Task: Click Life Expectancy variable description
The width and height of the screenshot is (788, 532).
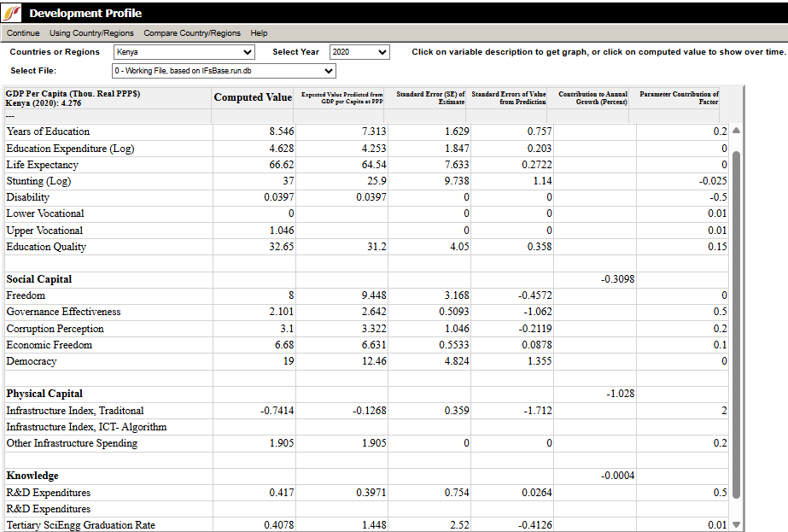Action: (42, 165)
